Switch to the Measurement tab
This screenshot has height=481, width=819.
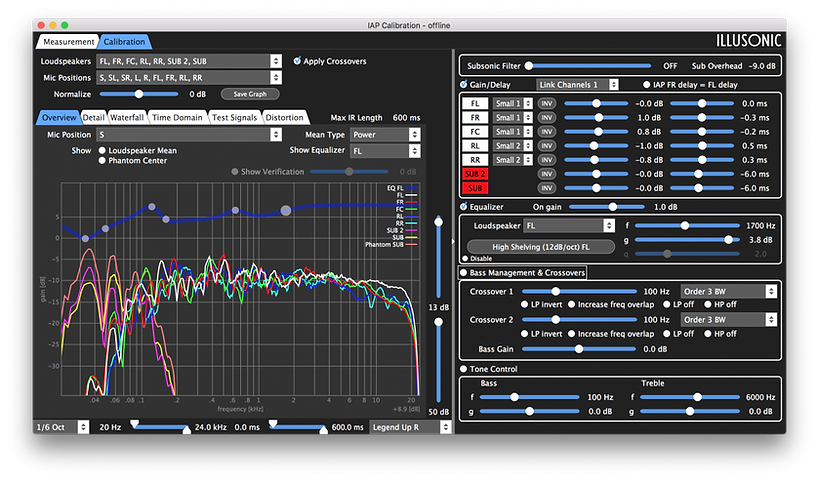click(68, 42)
